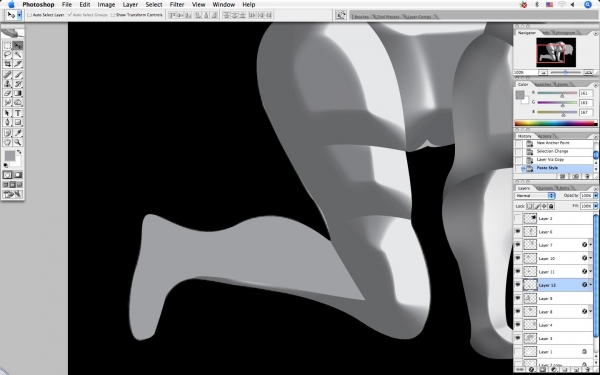Viewport: 600px width, 375px height.
Task: Jump to ImageReady button
Action: (x=12, y=195)
